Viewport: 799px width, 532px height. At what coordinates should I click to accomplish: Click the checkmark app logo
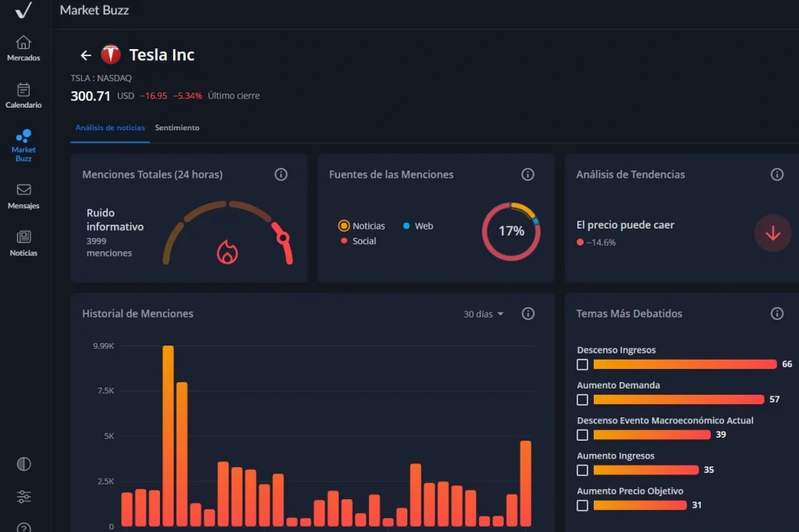[23, 9]
